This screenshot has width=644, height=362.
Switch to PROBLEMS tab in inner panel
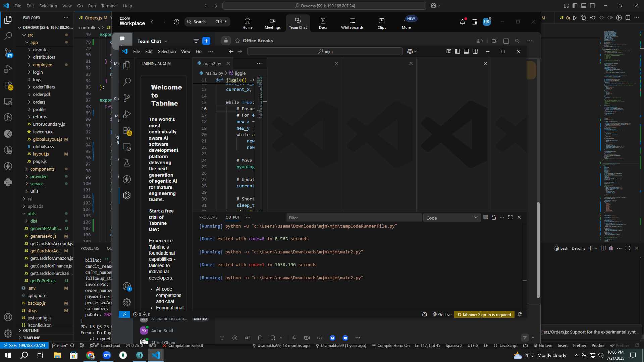pyautogui.click(x=208, y=218)
